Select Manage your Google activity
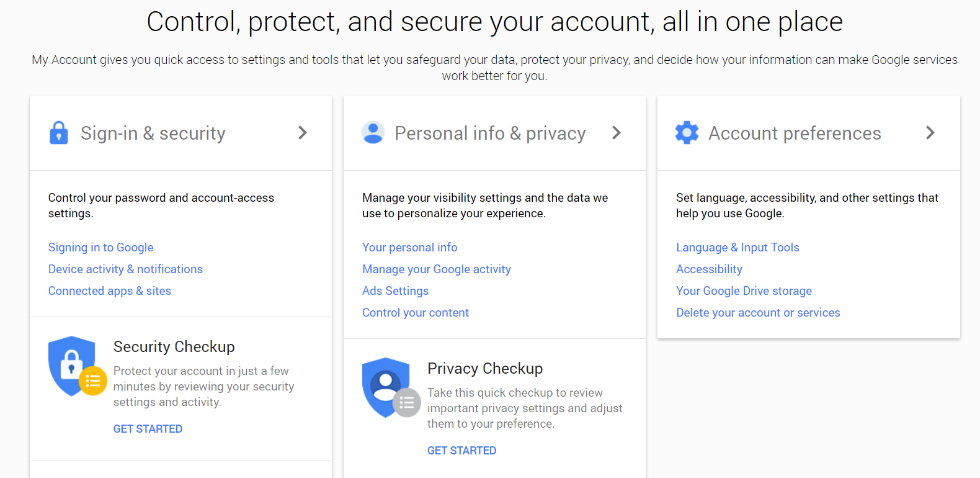 pos(437,269)
